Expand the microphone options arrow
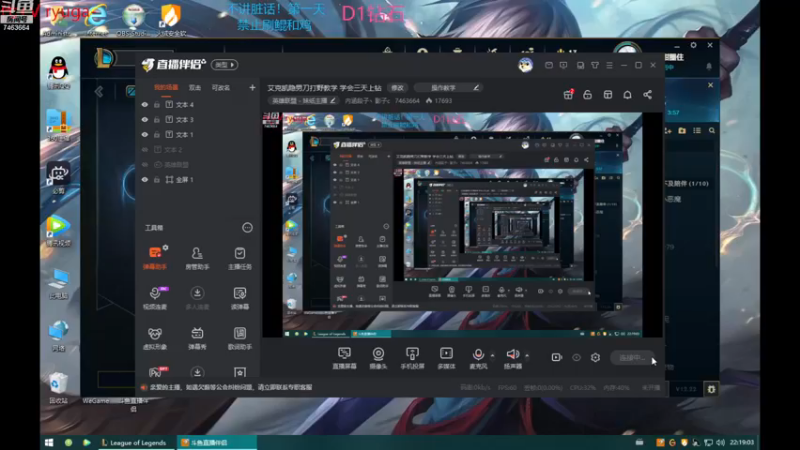This screenshot has width=800, height=450. 492,355
